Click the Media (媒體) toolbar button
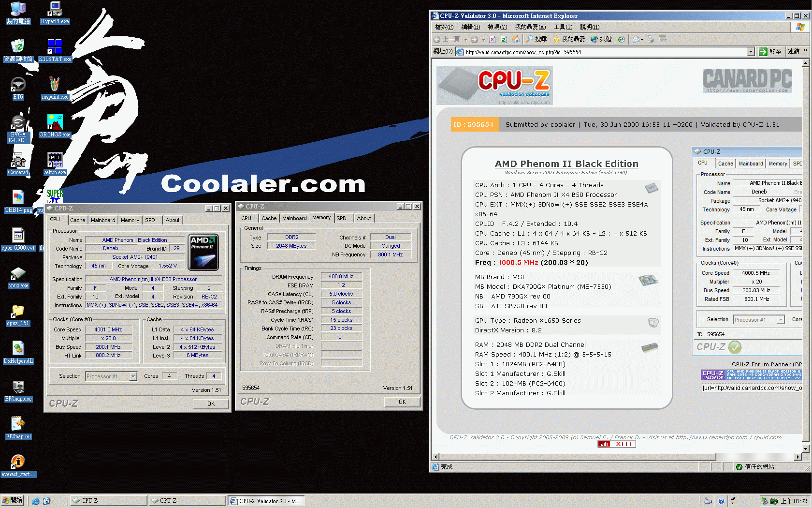 click(x=601, y=39)
